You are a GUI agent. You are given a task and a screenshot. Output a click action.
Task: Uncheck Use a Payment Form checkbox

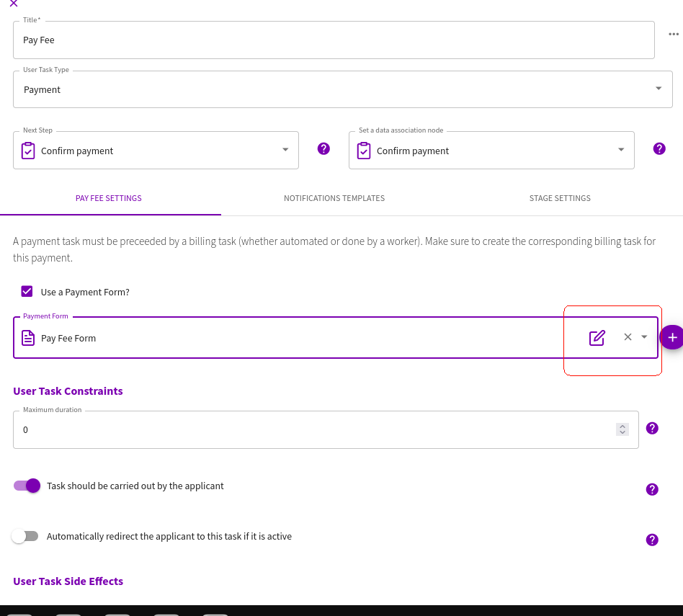pyautogui.click(x=27, y=292)
